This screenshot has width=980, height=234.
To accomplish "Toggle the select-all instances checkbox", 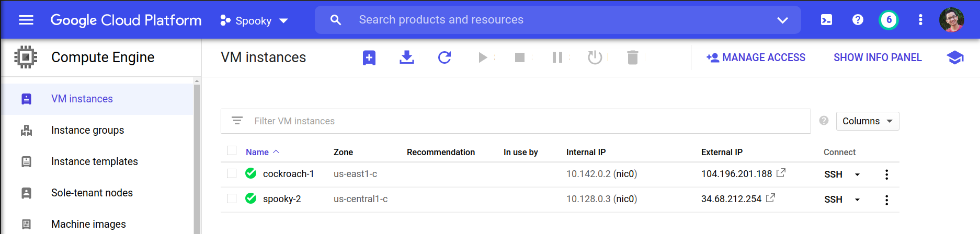I will [232, 151].
